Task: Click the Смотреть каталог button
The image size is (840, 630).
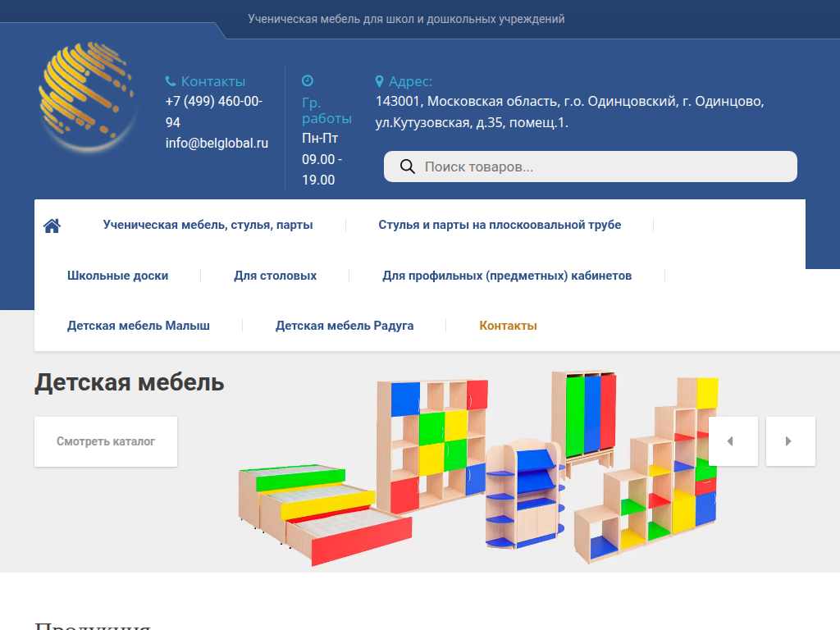Action: click(x=106, y=441)
